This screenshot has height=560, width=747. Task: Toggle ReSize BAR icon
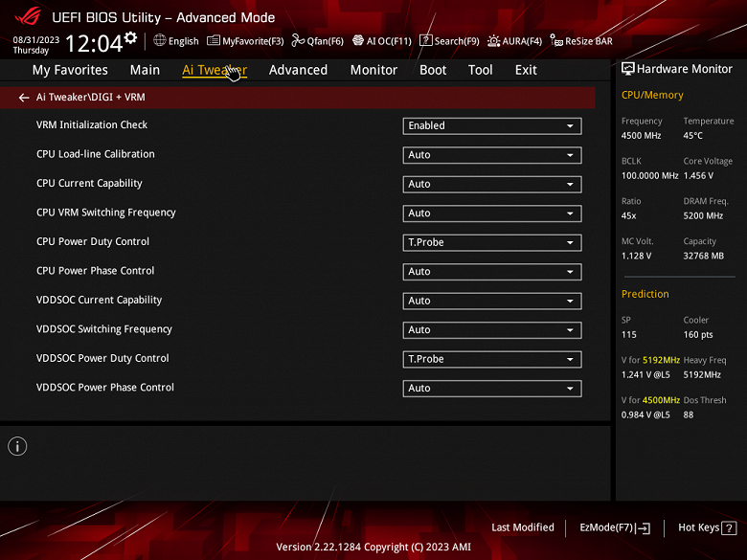click(556, 40)
